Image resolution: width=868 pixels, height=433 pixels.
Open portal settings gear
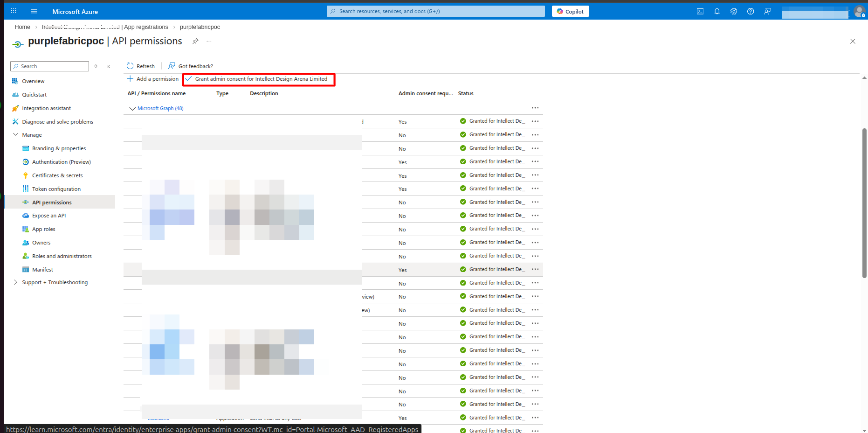[x=734, y=11]
